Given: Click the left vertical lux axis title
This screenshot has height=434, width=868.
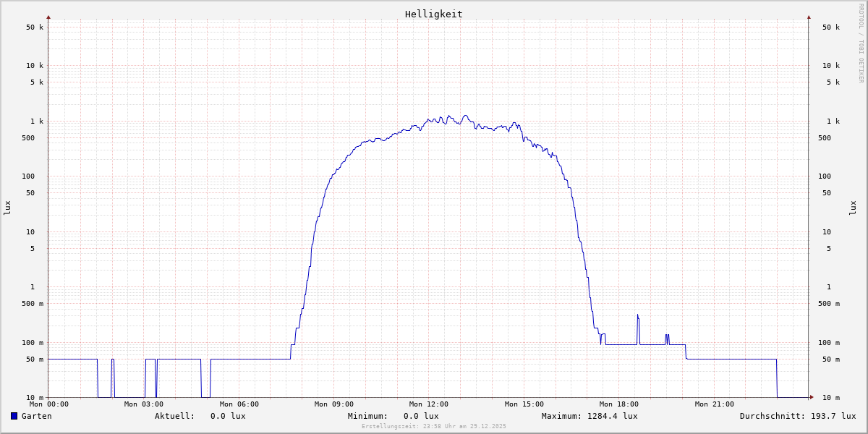Looking at the screenshot, I should pyautogui.click(x=7, y=208).
